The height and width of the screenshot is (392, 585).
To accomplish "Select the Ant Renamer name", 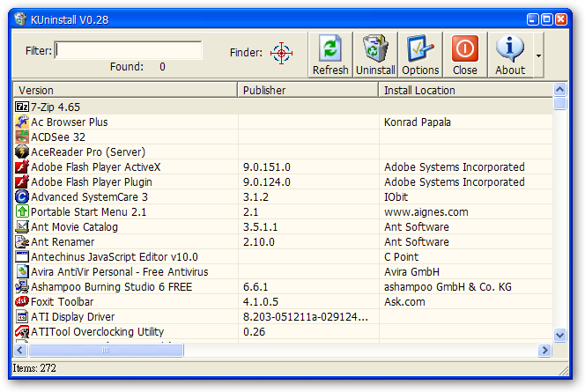I will click(x=63, y=241).
